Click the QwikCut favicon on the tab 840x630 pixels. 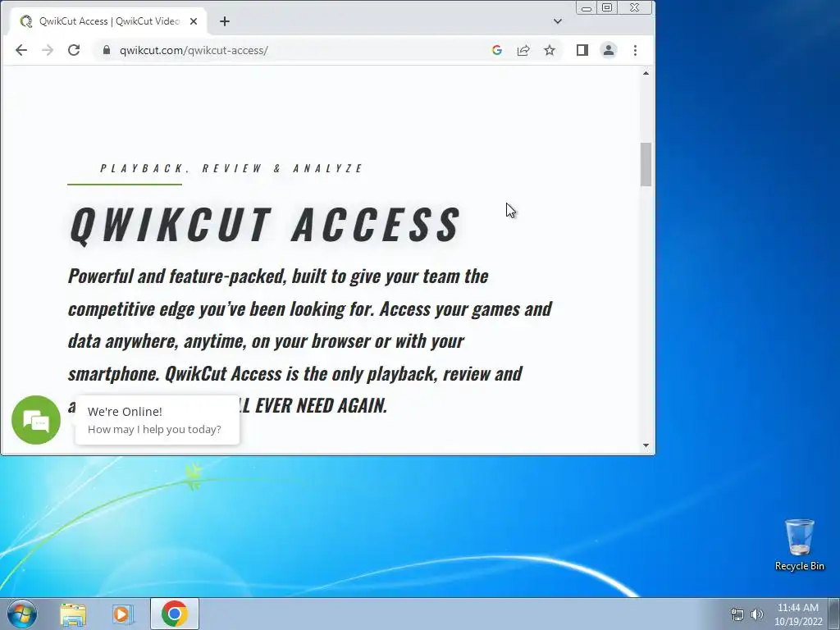point(25,21)
